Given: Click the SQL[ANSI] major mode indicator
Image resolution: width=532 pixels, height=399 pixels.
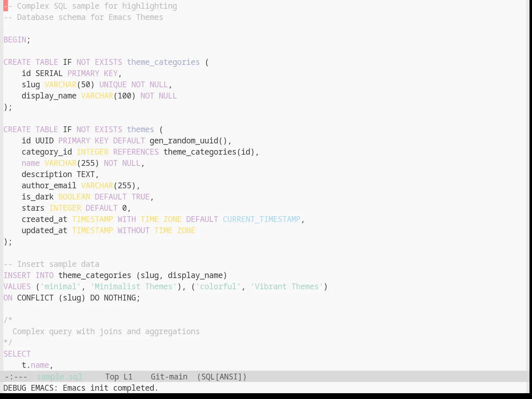Looking at the screenshot, I should point(222,377).
